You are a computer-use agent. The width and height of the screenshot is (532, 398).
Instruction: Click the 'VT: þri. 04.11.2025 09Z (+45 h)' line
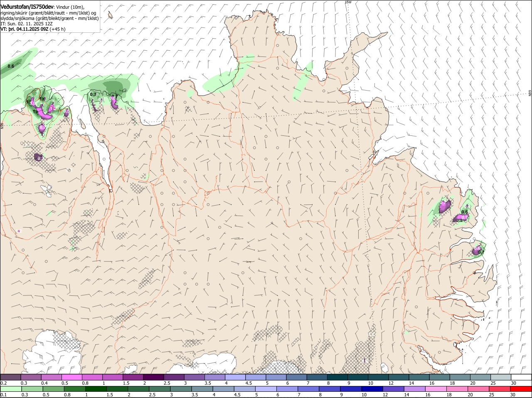click(x=33, y=29)
